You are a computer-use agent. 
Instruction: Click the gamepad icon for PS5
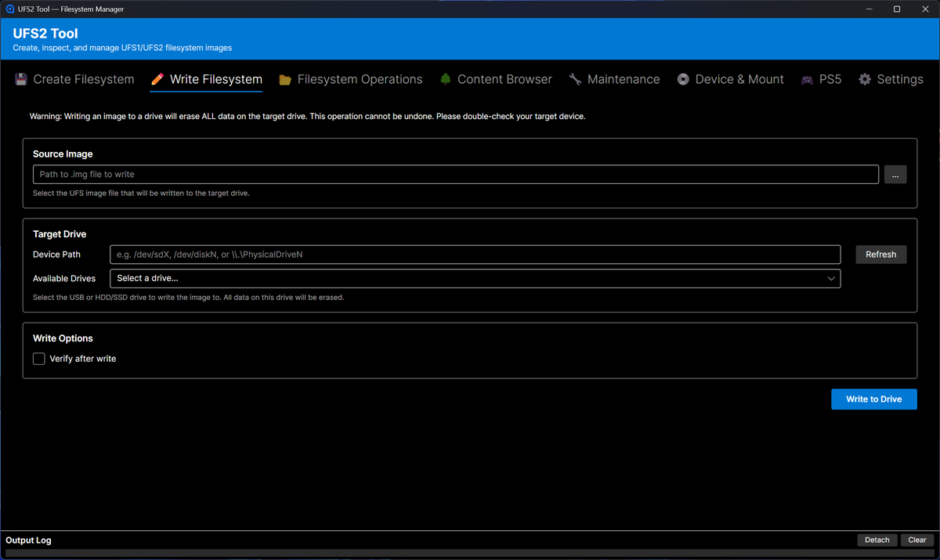(x=807, y=80)
